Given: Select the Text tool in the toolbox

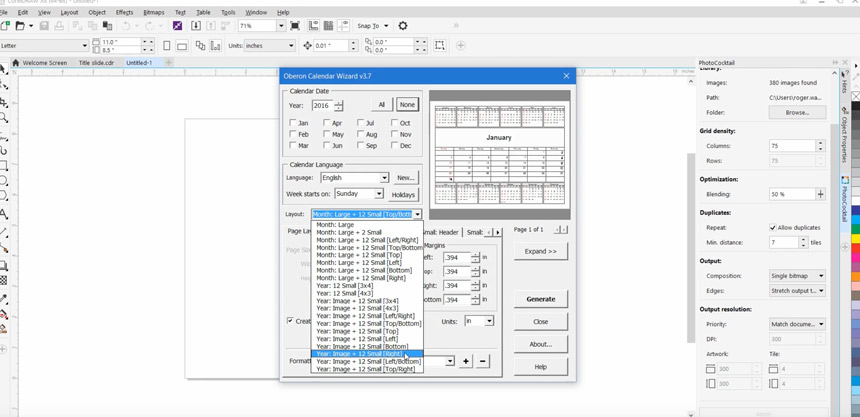Looking at the screenshot, I should (3, 213).
